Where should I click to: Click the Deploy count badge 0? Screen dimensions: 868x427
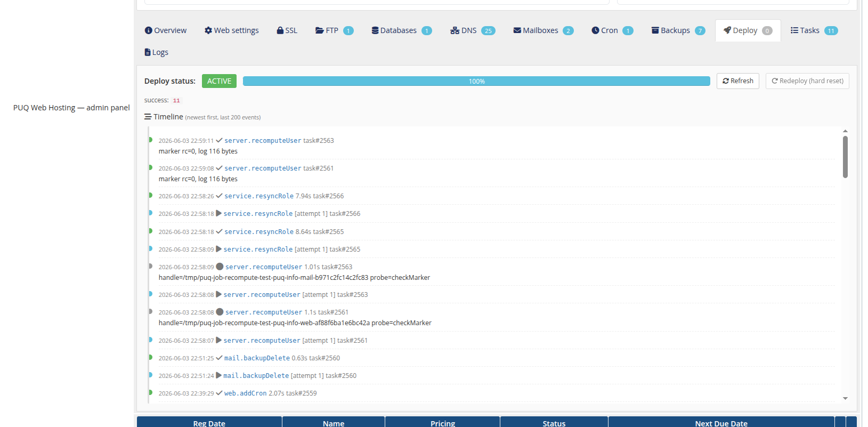(x=767, y=31)
